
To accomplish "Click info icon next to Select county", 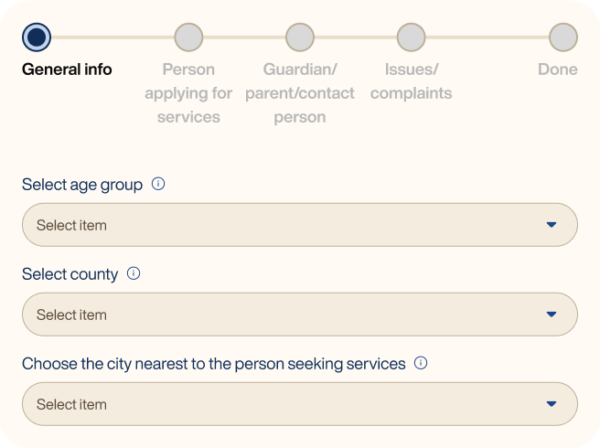I will [134, 274].
